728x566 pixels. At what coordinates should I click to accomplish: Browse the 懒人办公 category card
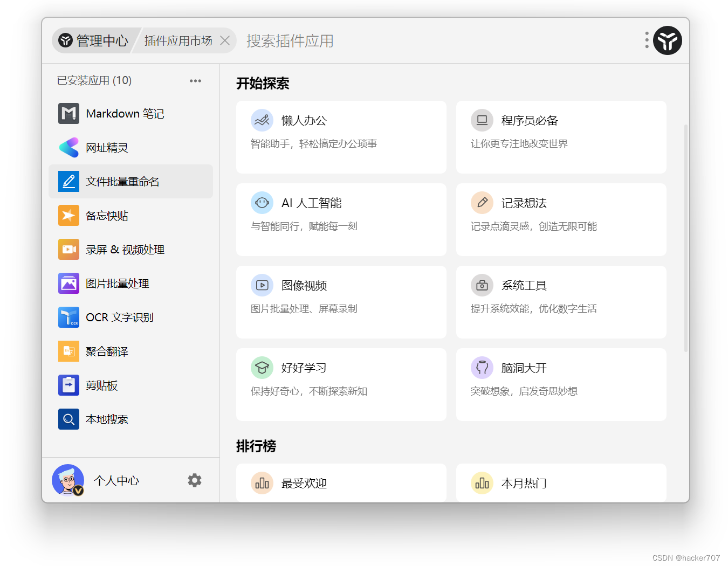(341, 137)
